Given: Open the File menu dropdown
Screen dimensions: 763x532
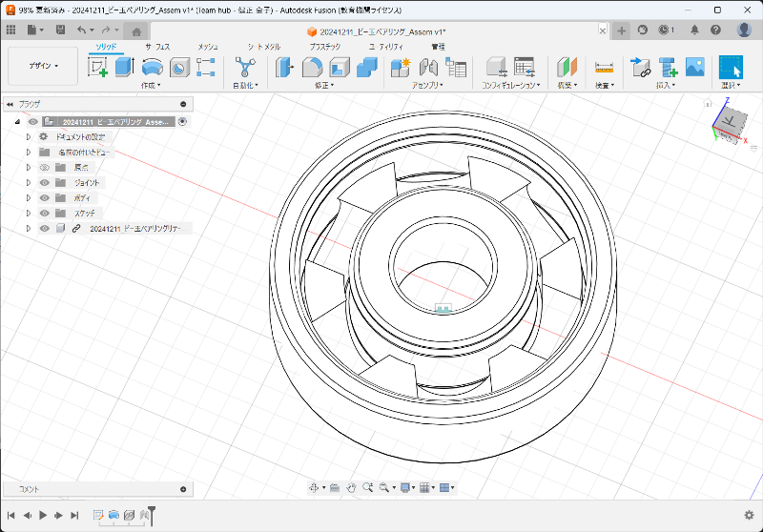Looking at the screenshot, I should [x=35, y=31].
